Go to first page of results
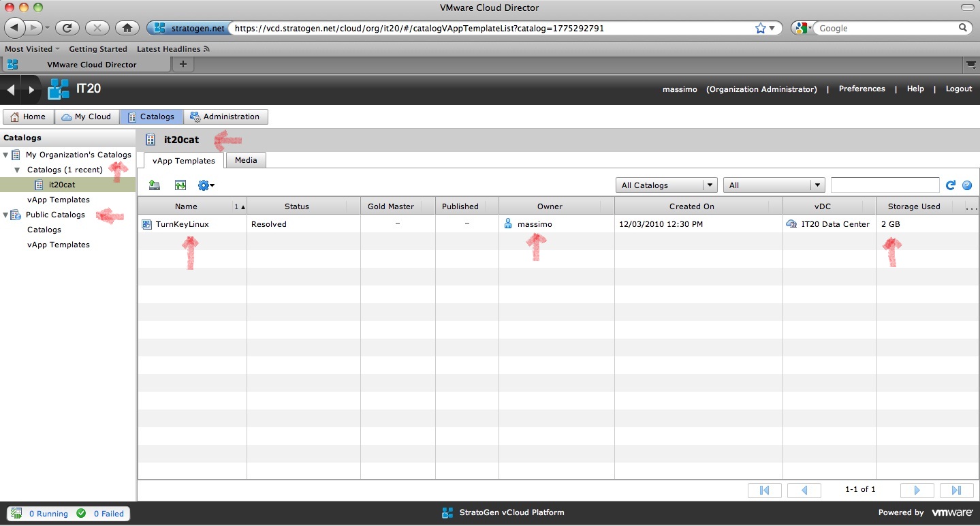The width and height of the screenshot is (980, 526). point(764,490)
